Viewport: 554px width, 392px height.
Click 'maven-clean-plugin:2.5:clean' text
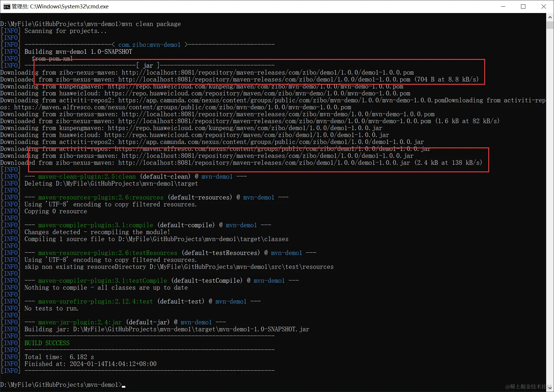click(87, 177)
